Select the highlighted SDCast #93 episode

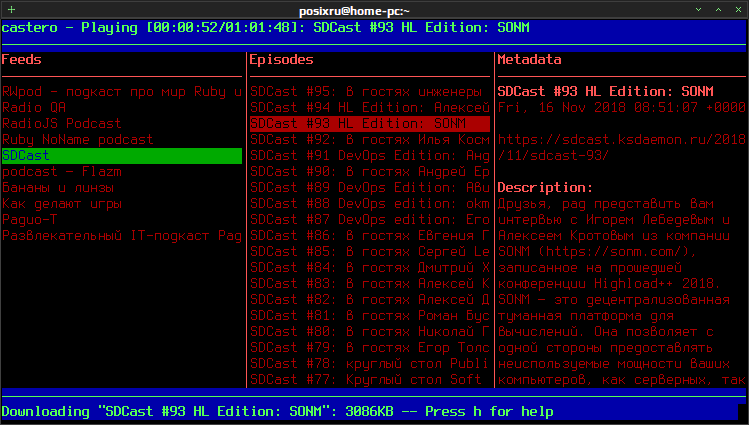[x=370, y=124]
